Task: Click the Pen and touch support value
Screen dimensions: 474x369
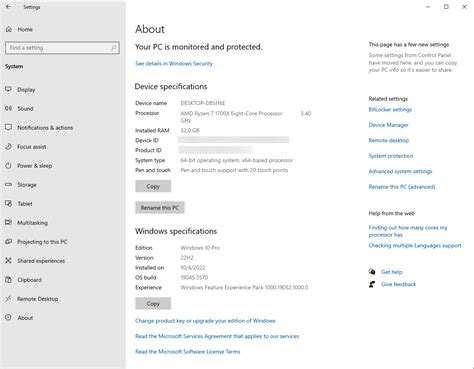Action: (234, 170)
